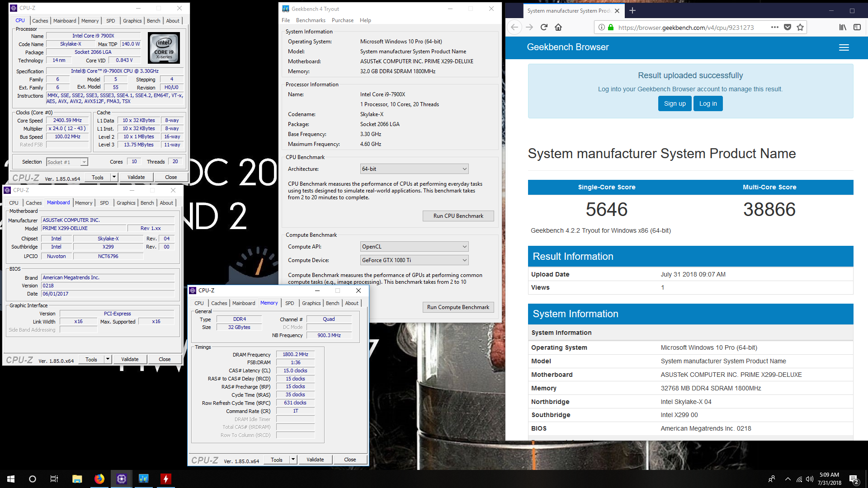Viewport: 868px width, 488px height.
Task: Open the volume control tray icon
Action: 809,479
